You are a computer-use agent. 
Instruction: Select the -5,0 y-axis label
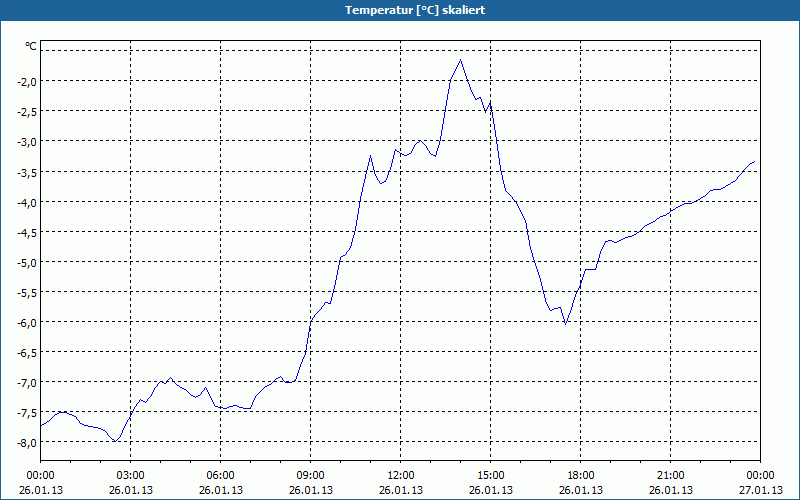coord(26,262)
